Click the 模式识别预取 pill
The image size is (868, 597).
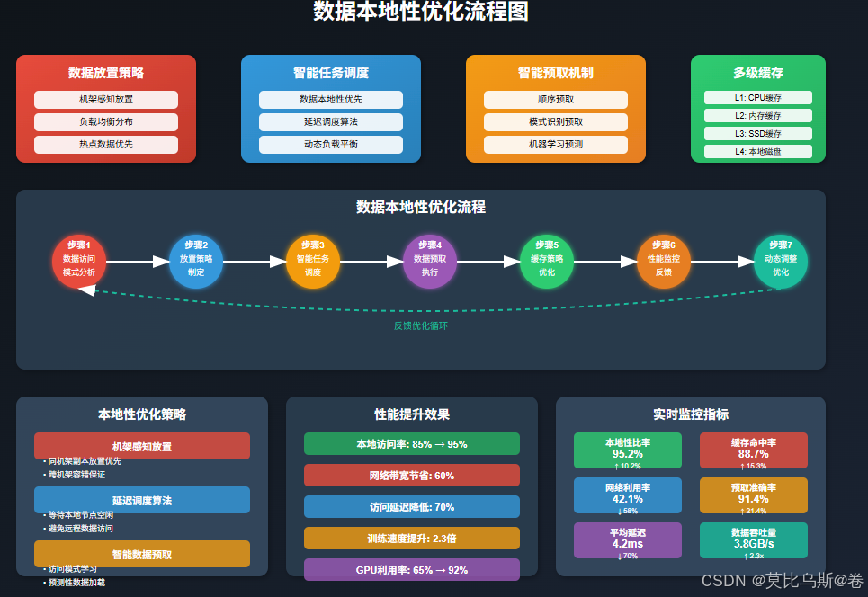click(x=555, y=121)
